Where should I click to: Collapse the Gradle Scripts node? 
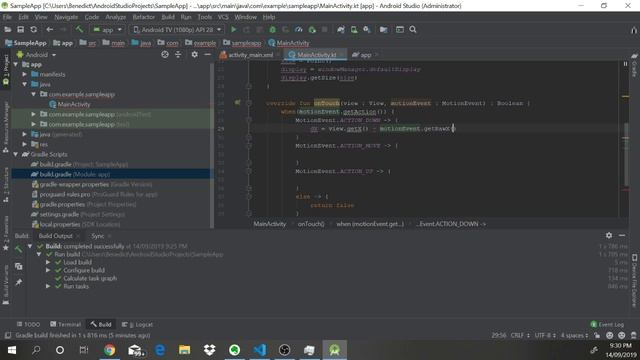[x=16, y=154]
